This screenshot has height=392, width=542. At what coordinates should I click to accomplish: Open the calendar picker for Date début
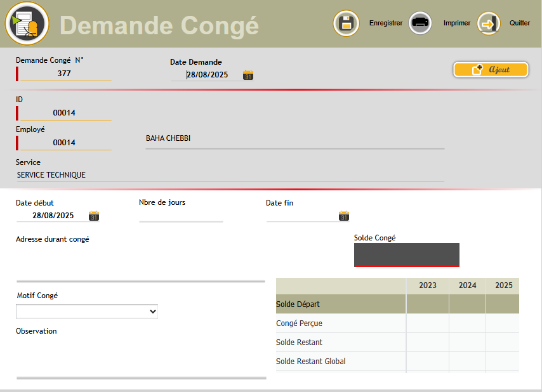click(94, 216)
